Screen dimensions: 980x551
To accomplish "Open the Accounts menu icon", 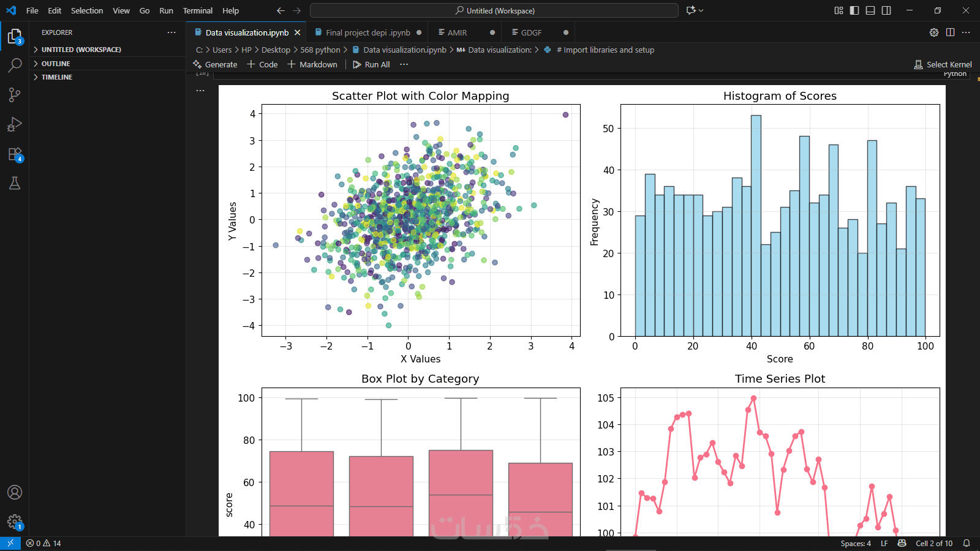I will [15, 492].
